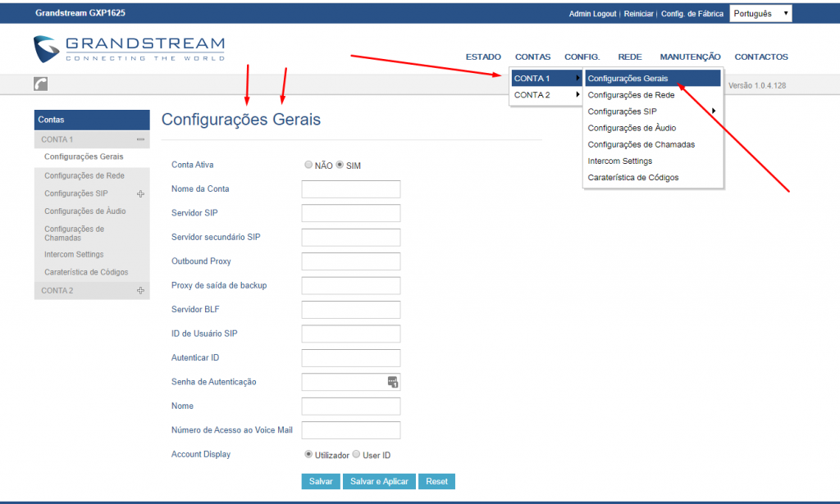840x504 pixels.
Task: Click the Reiniciar link
Action: point(638,14)
